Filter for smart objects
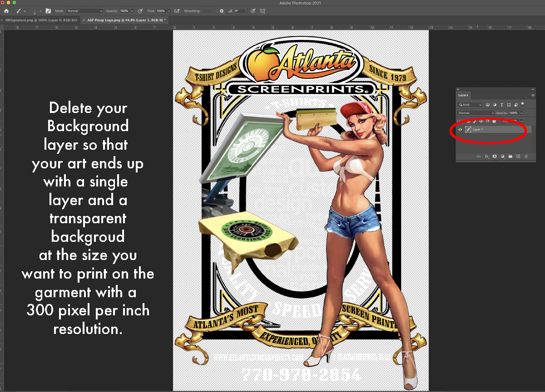Image resolution: width=545 pixels, height=392 pixels. (516, 105)
